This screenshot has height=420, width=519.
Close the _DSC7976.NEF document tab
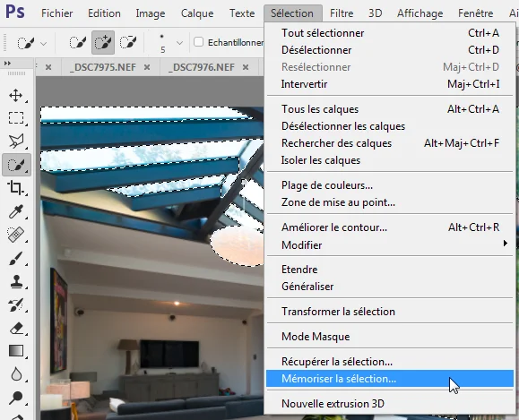(246, 67)
